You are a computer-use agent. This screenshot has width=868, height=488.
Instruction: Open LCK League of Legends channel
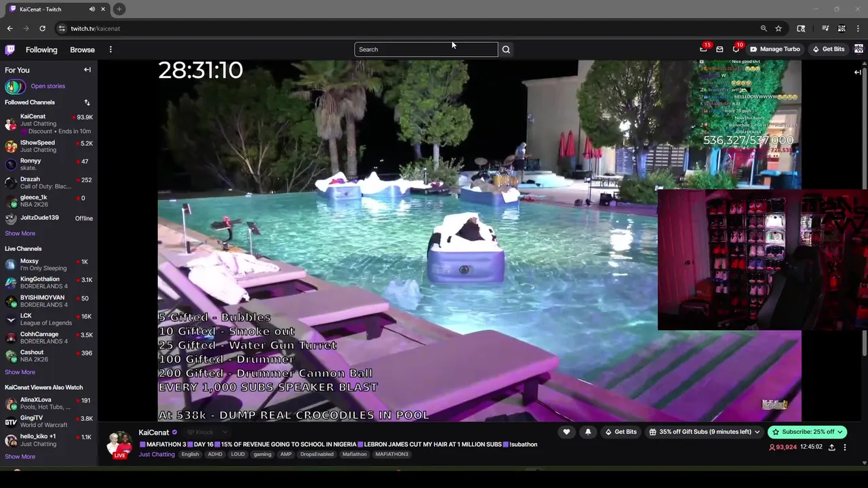pos(49,319)
